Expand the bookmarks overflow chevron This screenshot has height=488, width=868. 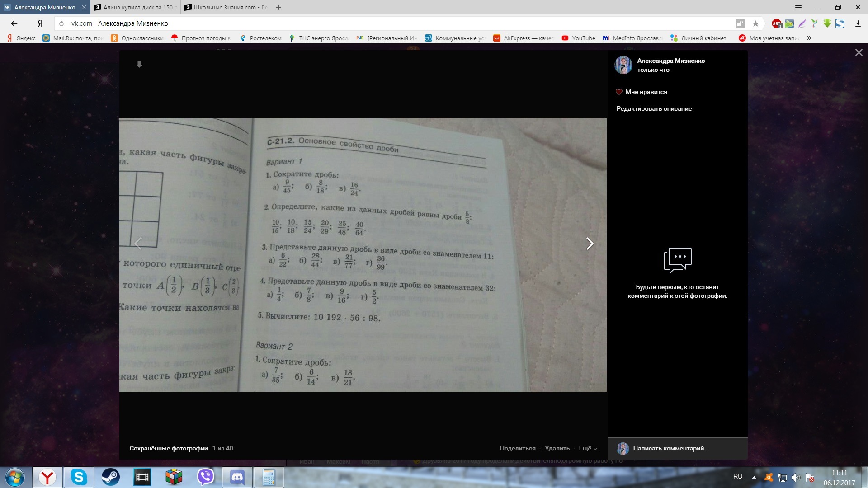click(x=809, y=38)
